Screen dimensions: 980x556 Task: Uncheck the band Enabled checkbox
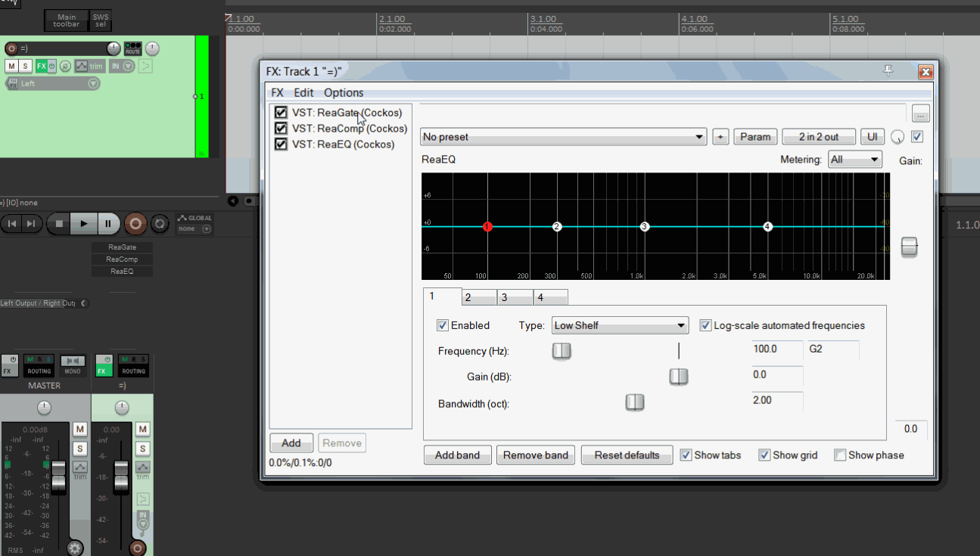point(443,325)
